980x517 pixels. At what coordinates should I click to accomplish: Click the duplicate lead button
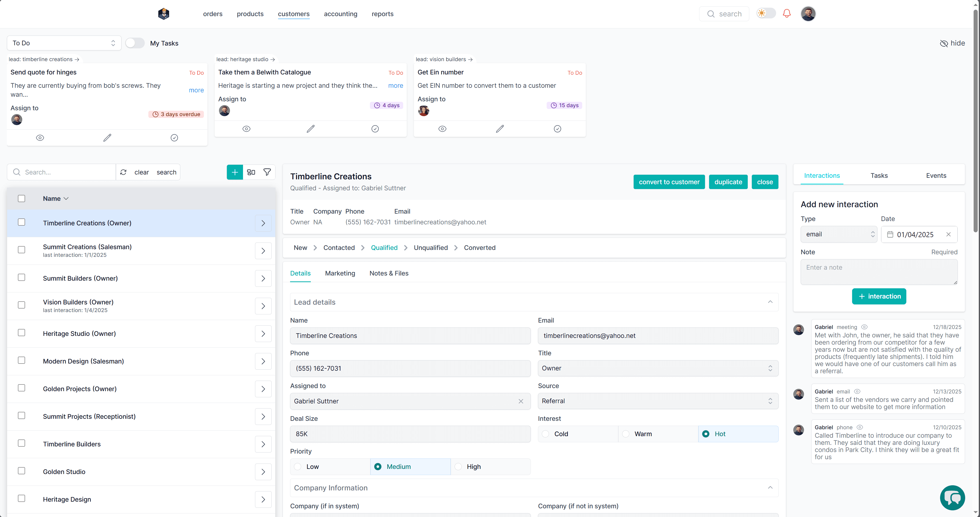click(728, 182)
